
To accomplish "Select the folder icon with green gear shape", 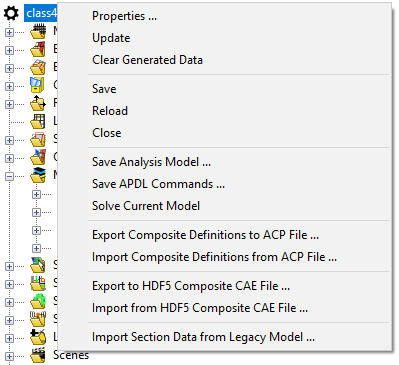I will pyautogui.click(x=38, y=302).
